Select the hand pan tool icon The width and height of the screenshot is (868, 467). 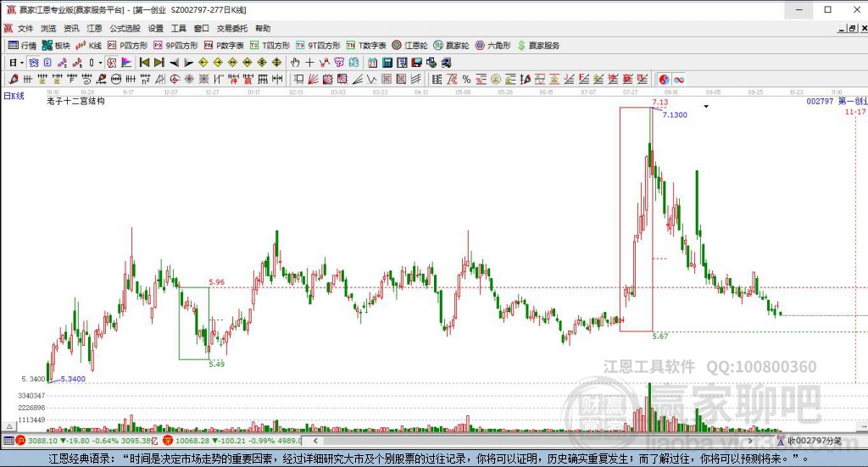(x=295, y=63)
